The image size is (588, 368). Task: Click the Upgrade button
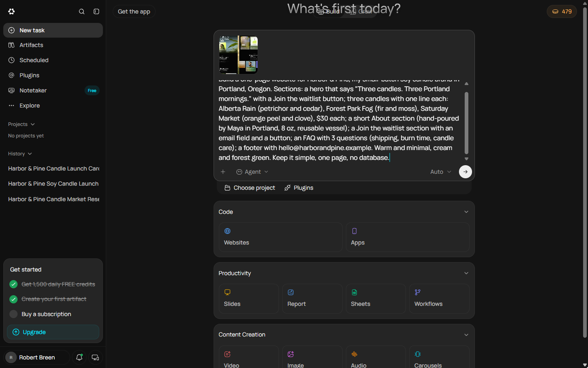tap(53, 332)
